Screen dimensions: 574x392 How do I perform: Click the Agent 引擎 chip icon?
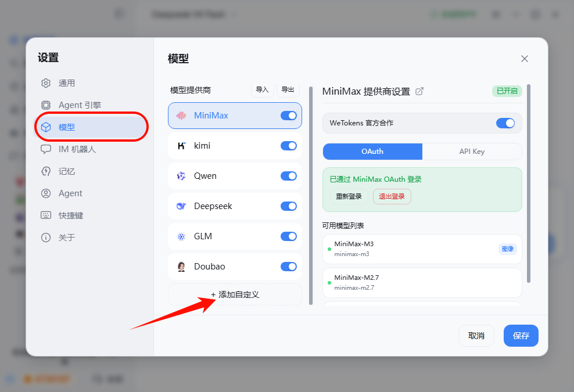tap(46, 105)
